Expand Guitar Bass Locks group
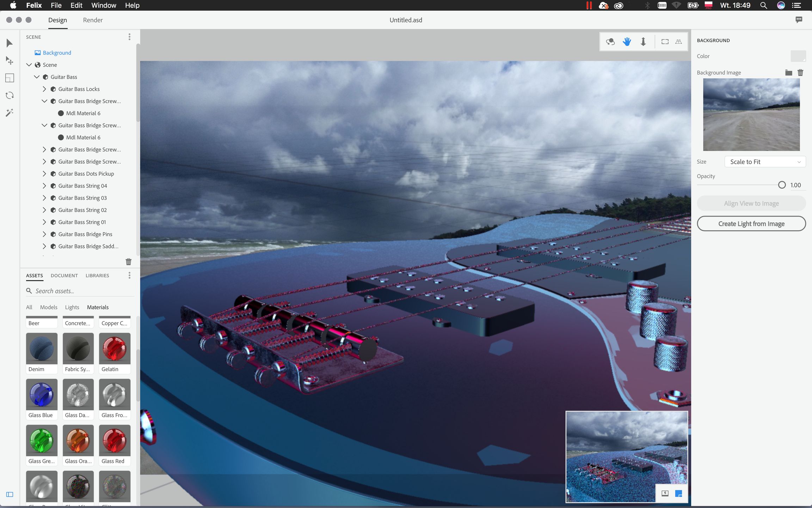 point(44,89)
